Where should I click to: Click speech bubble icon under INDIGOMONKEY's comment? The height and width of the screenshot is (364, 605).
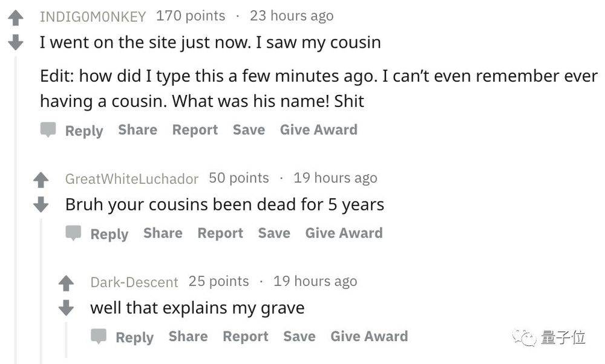48,129
